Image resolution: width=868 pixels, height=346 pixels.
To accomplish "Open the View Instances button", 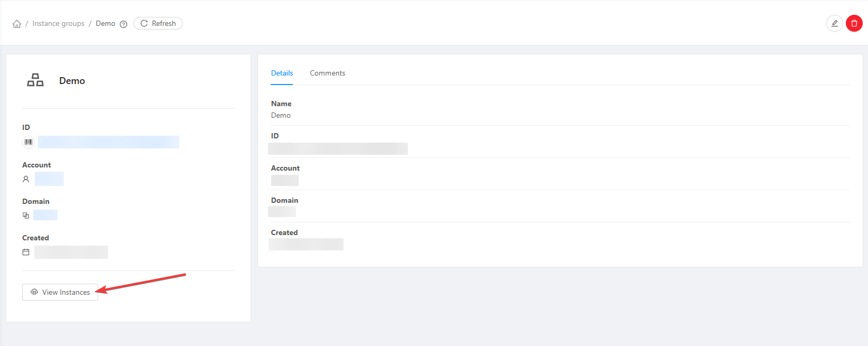I will (60, 292).
